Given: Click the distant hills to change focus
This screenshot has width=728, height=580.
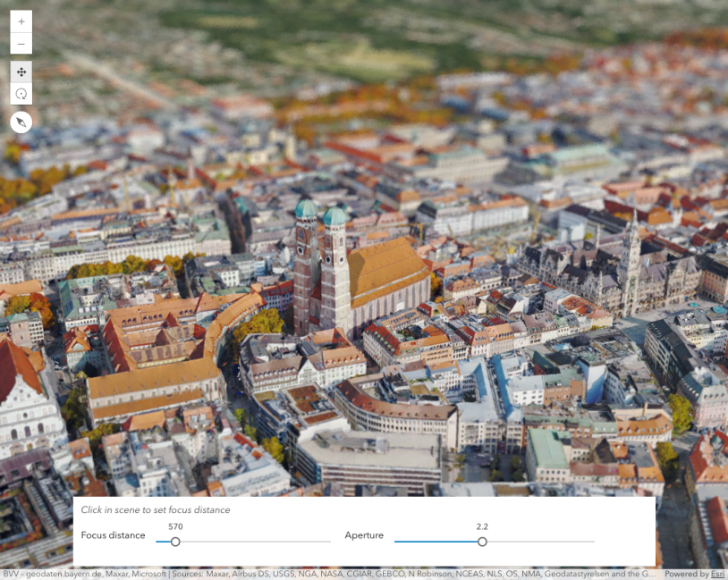Looking at the screenshot, I should coord(358,36).
